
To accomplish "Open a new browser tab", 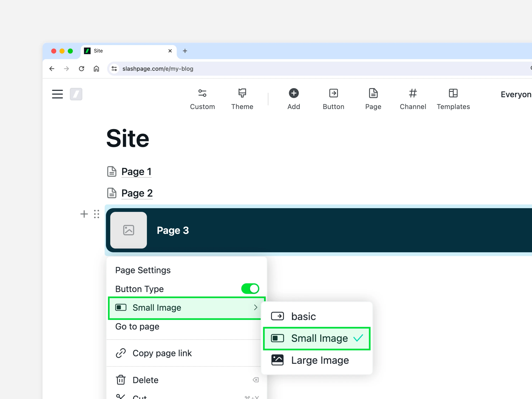I will point(185,51).
